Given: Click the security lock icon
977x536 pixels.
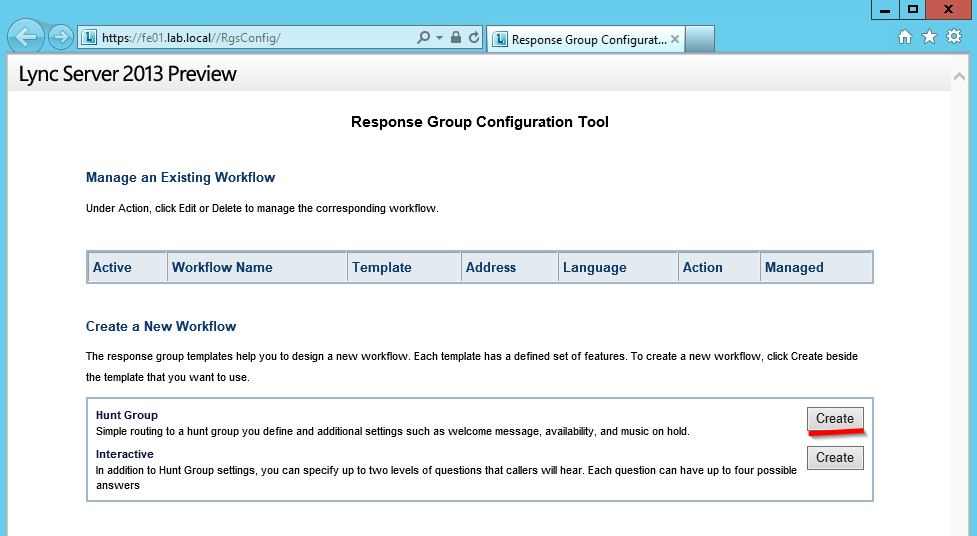Looking at the screenshot, I should [x=456, y=37].
